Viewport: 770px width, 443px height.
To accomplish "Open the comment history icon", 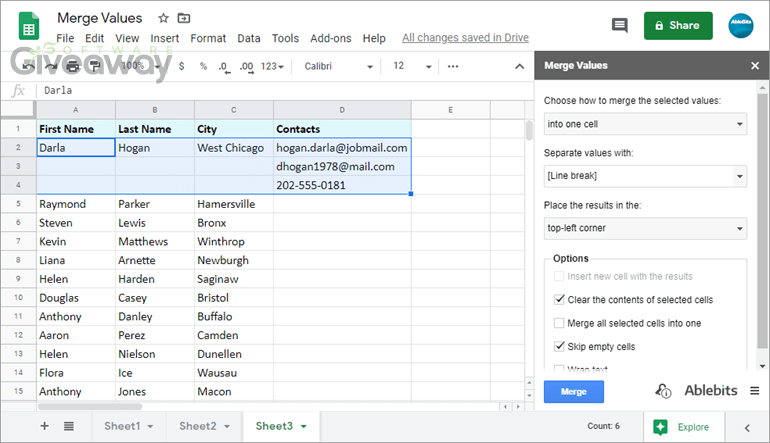I will [620, 25].
